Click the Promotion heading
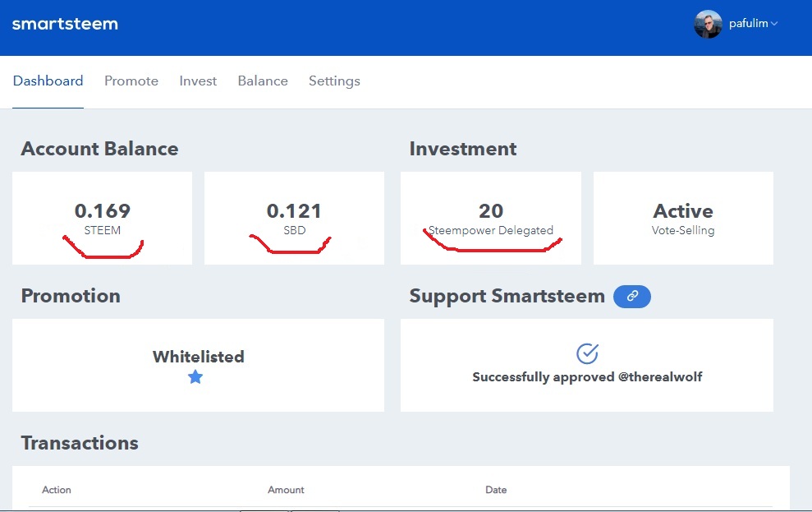 (x=71, y=296)
